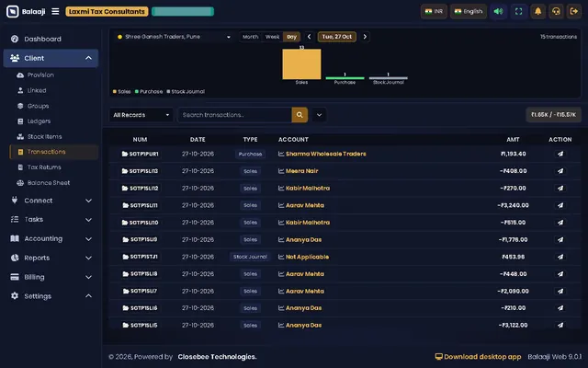Go to previous day arrow
The image size is (588, 368).
click(309, 37)
